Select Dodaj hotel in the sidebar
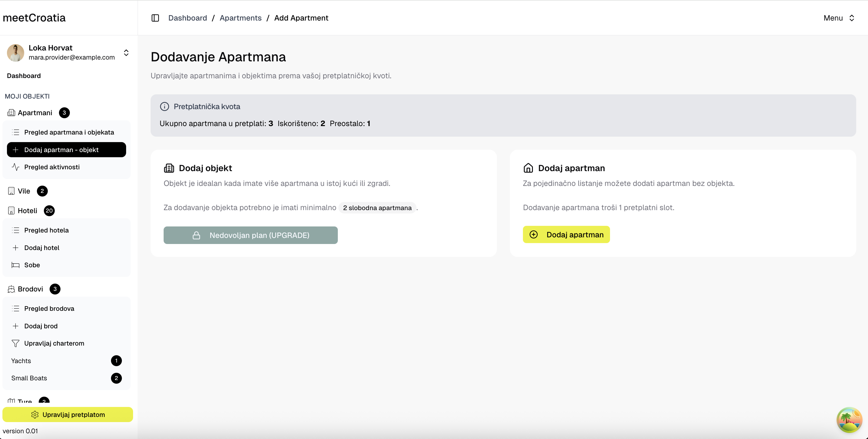Image resolution: width=868 pixels, height=439 pixels. point(41,248)
